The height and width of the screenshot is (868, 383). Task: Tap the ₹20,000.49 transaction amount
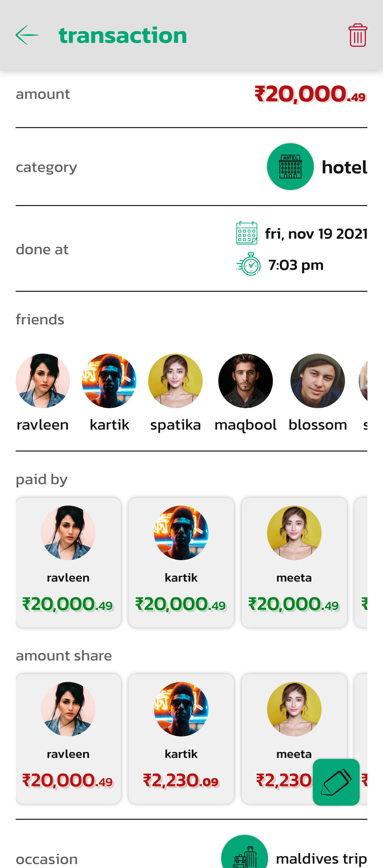[x=310, y=94]
